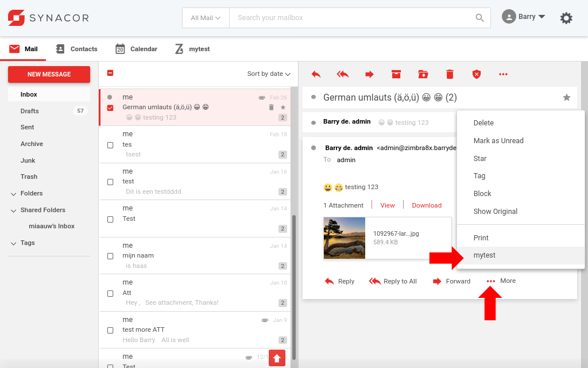
Task: Delete conversation using the toolbar trash icon
Action: tap(450, 74)
